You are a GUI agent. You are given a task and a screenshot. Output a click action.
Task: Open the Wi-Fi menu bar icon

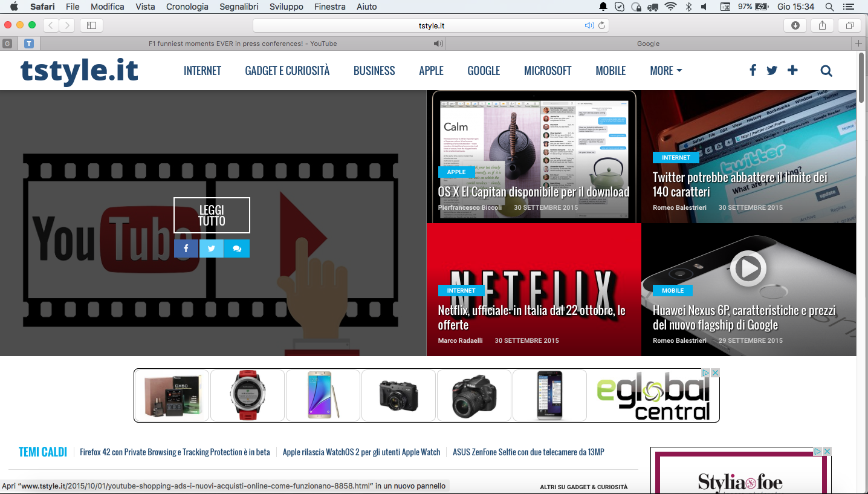pyautogui.click(x=671, y=7)
